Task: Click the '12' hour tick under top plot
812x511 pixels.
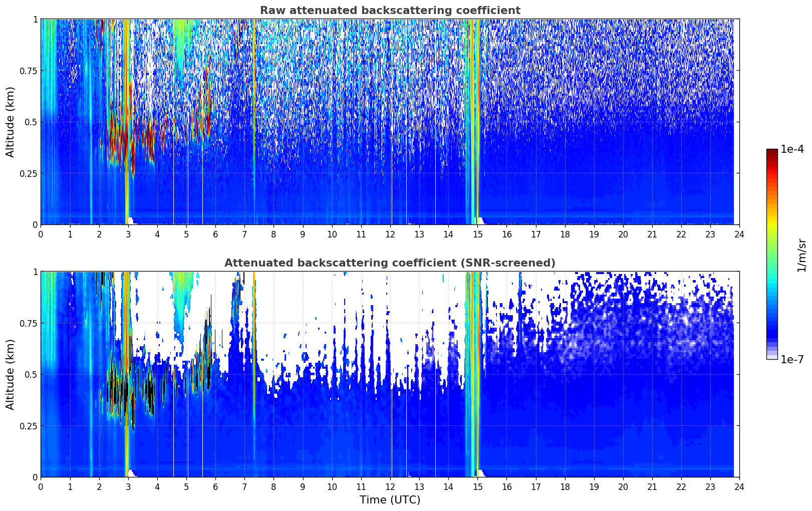Action: tap(390, 234)
